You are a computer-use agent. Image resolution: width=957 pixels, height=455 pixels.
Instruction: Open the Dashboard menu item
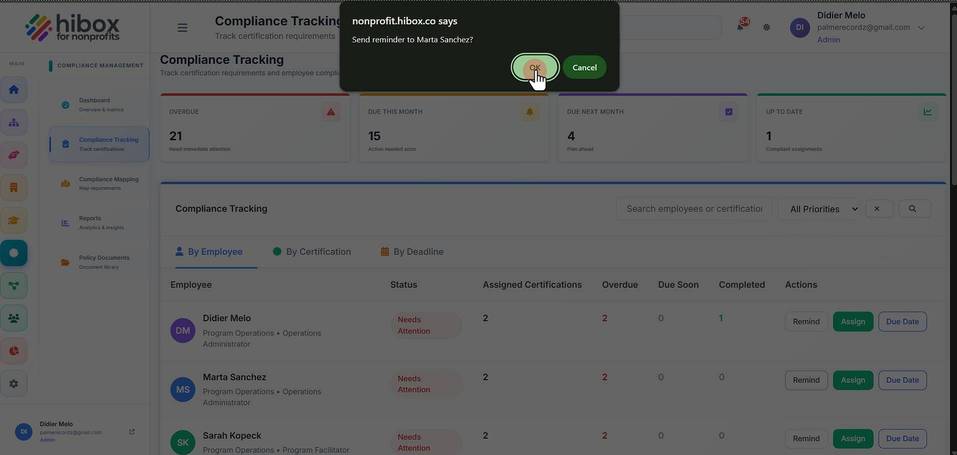tap(99, 104)
